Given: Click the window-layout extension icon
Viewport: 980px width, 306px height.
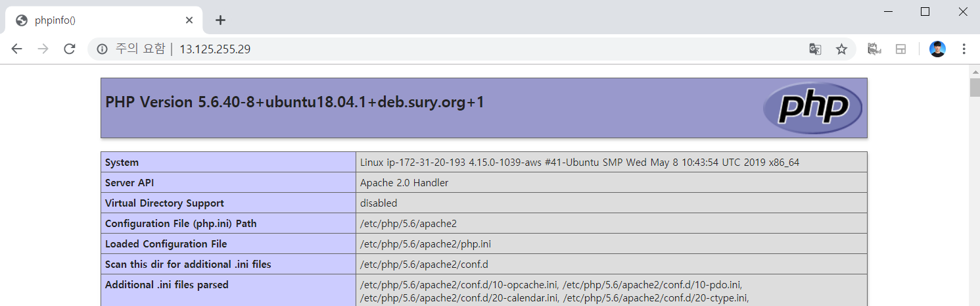Looking at the screenshot, I should tap(901, 49).
